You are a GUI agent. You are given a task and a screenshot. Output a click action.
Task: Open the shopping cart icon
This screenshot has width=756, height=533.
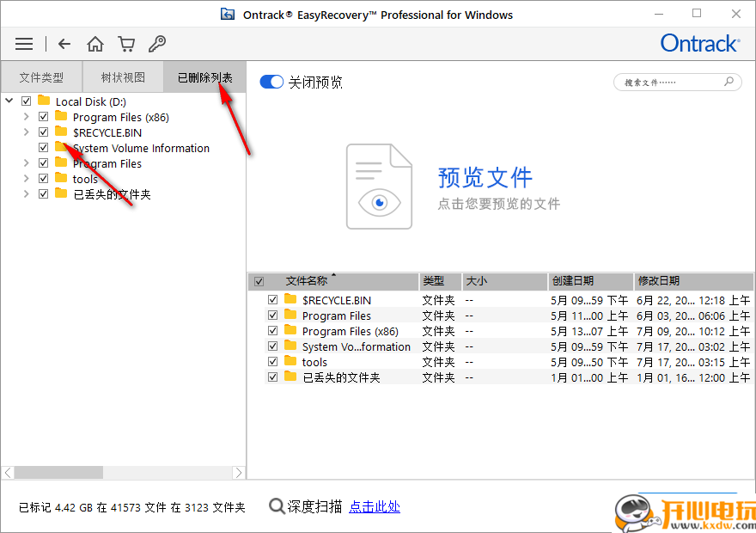point(126,44)
